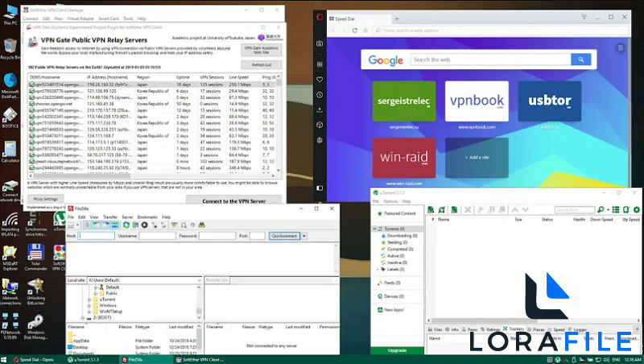Open FileZilla Local site path dropdown
This screenshot has width=644, height=364.
[x=199, y=280]
